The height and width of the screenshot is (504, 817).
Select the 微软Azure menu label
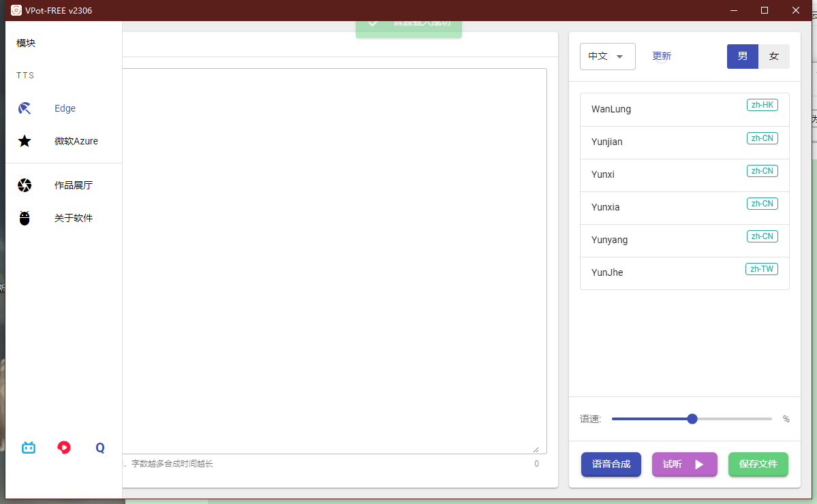(76, 141)
